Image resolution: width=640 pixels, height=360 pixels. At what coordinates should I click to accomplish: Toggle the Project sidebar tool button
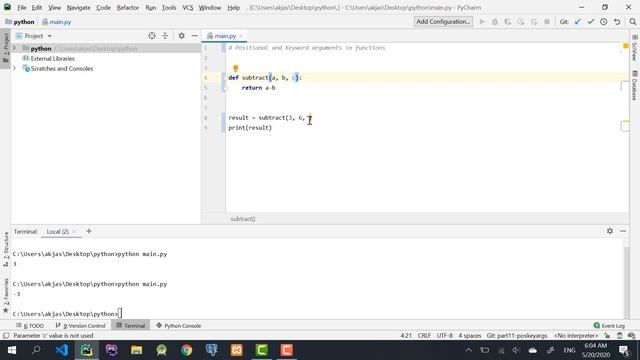pos(6,48)
